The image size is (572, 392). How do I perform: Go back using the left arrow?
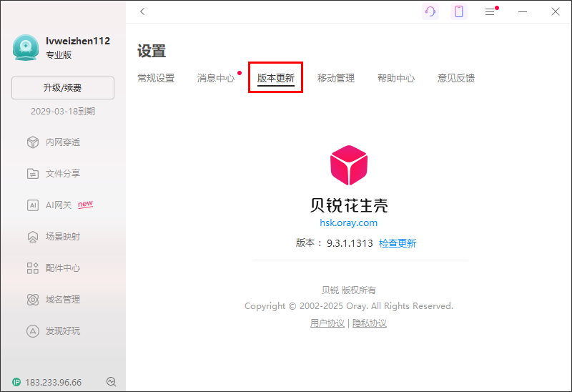coord(142,11)
